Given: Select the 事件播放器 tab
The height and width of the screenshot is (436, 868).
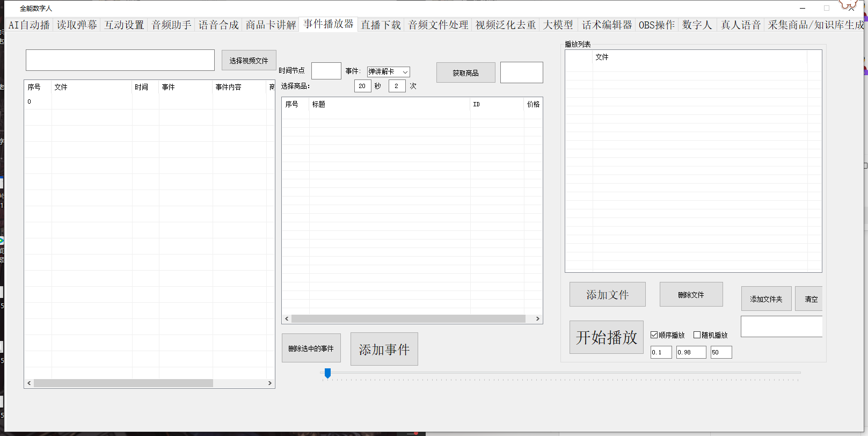Looking at the screenshot, I should [x=329, y=24].
